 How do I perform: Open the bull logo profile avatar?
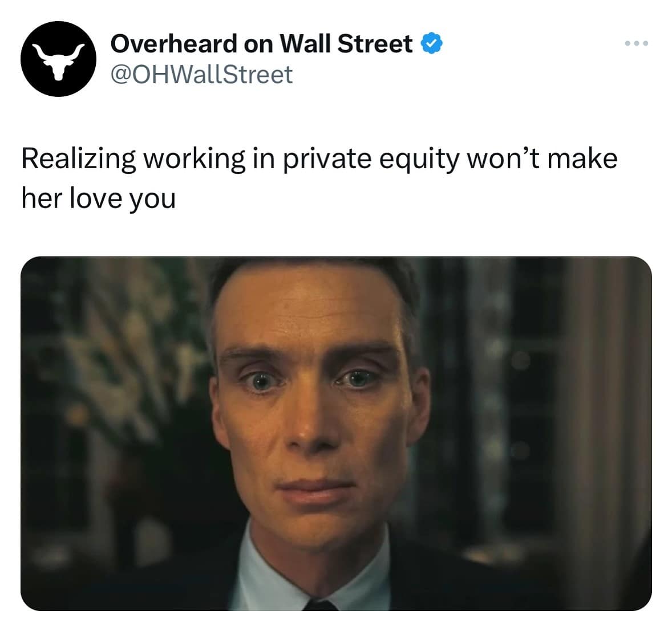[x=58, y=59]
